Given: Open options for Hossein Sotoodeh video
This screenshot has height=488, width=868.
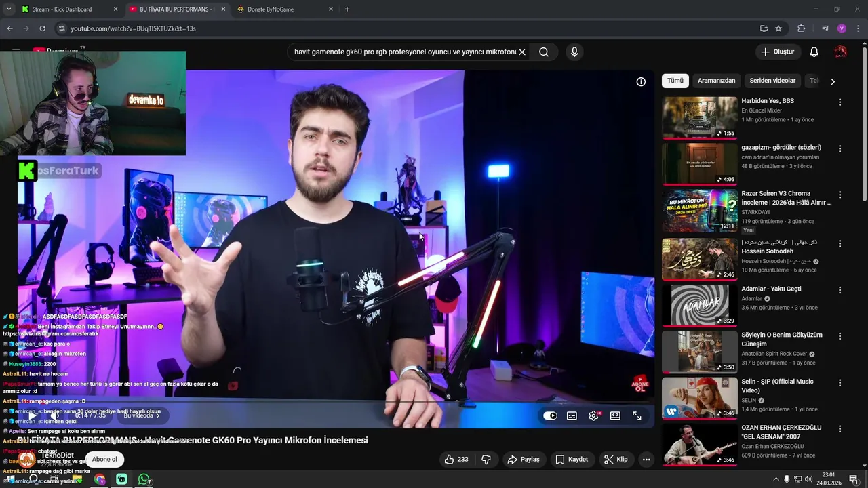Looking at the screenshot, I should point(840,243).
